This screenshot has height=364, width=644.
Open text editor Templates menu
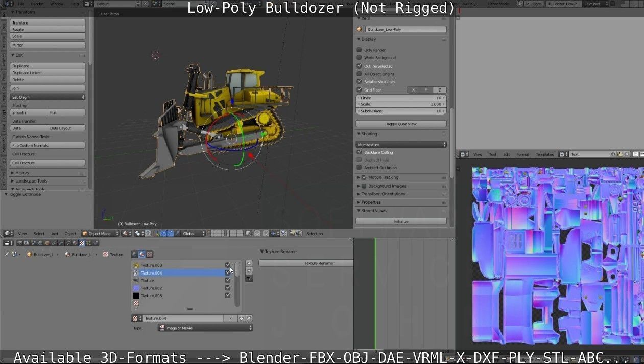coord(544,154)
